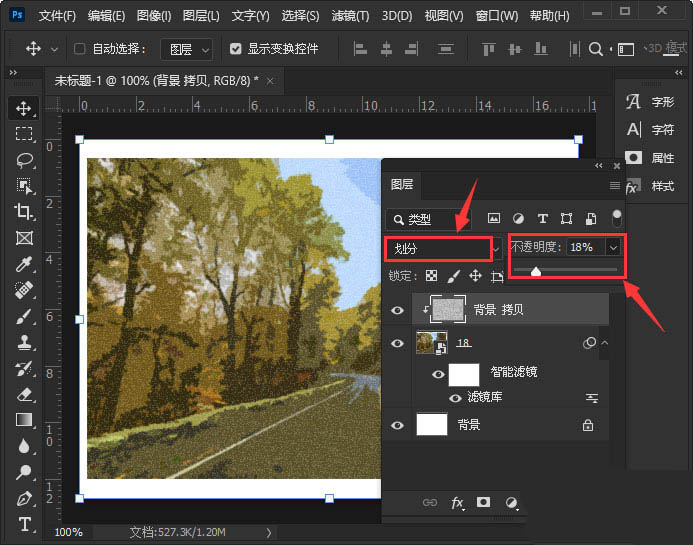Select the Brush tool
The height and width of the screenshot is (545, 693).
24,316
